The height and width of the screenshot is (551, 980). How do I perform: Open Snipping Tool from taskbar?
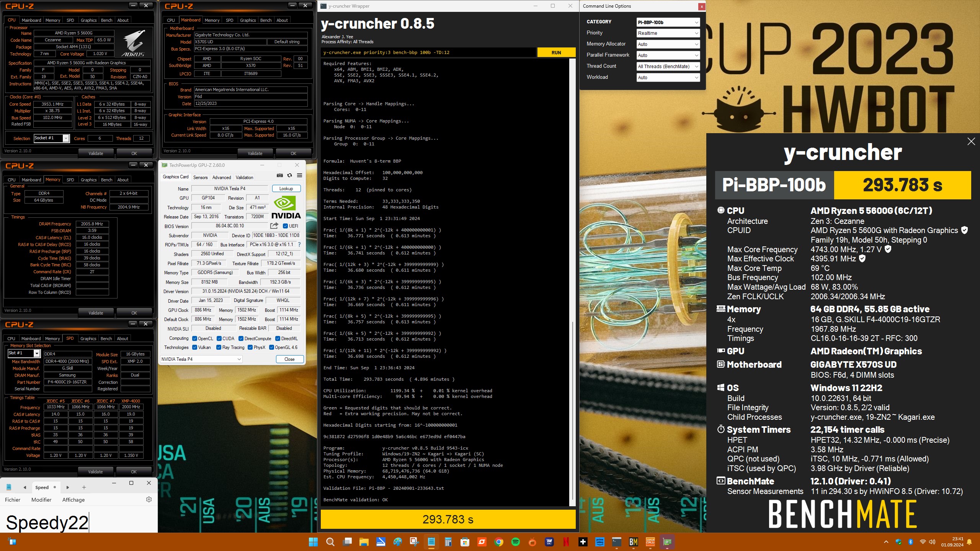point(415,542)
